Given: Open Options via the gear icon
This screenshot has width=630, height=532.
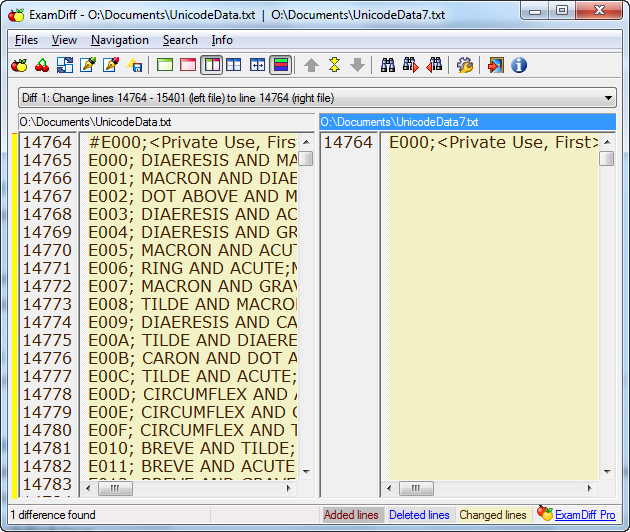Looking at the screenshot, I should pos(465,65).
